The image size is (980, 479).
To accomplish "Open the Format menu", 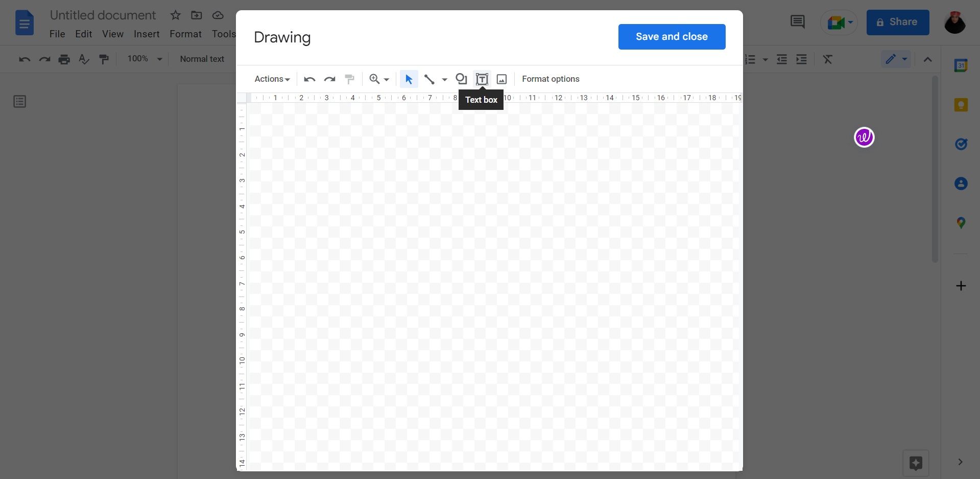I will pyautogui.click(x=185, y=34).
